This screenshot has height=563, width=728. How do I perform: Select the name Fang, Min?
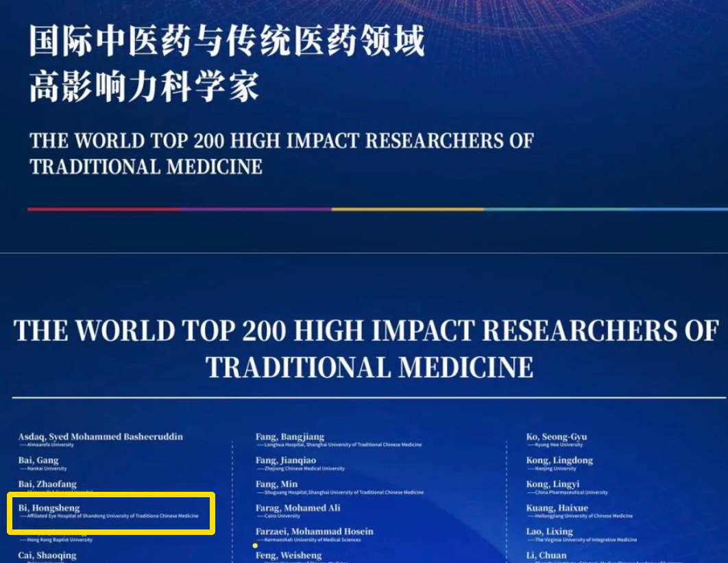click(x=276, y=484)
